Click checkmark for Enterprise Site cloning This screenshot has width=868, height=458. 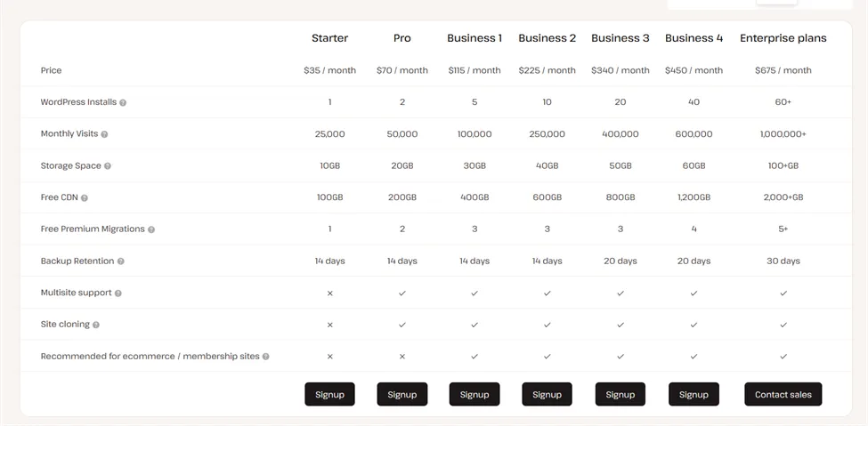click(x=783, y=325)
